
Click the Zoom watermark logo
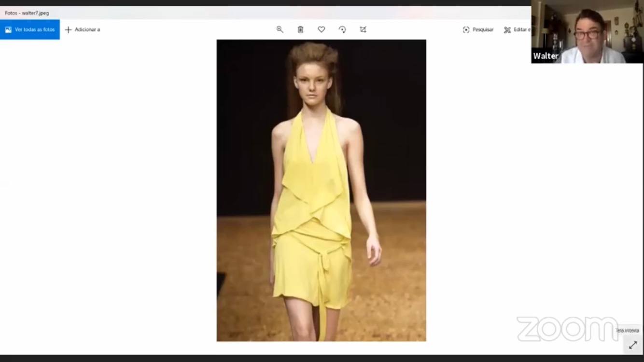click(567, 329)
